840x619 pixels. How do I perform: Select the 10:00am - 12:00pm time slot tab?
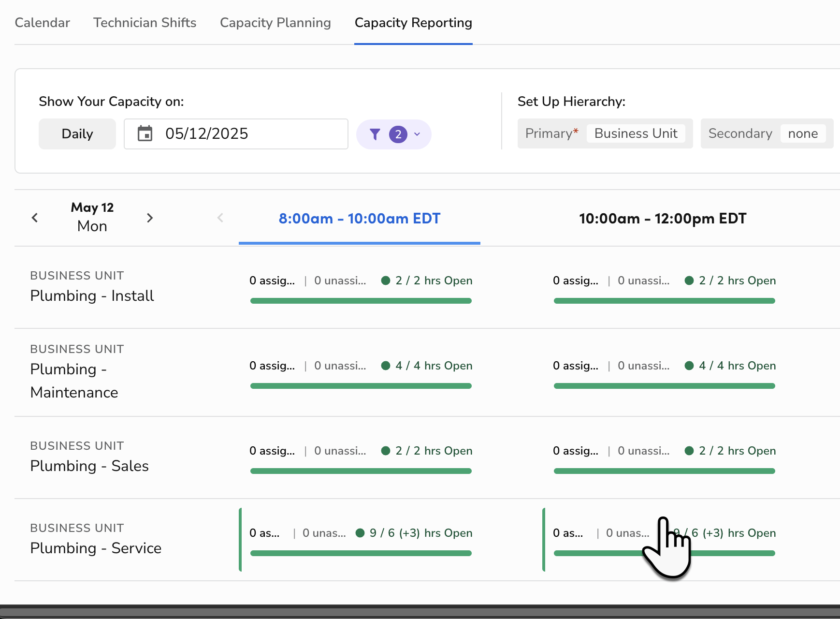pos(663,219)
